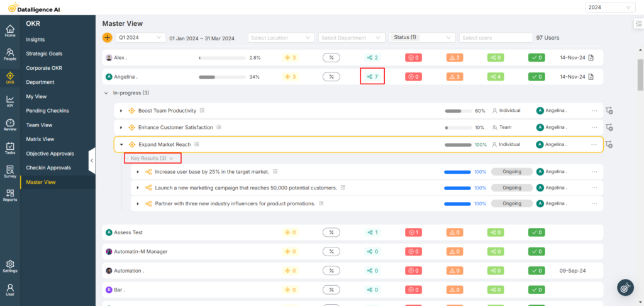Open the Assess Test user row
This screenshot has height=306, width=644.
[353, 232]
